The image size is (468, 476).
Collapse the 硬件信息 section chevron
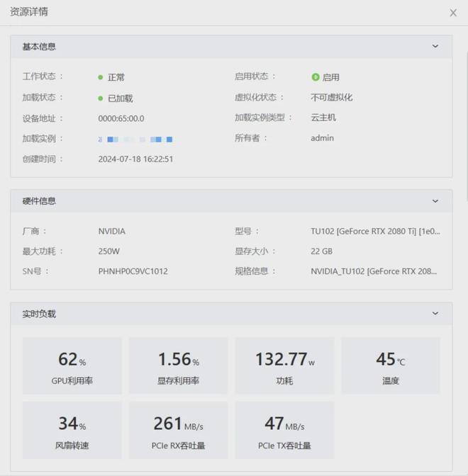tap(435, 201)
